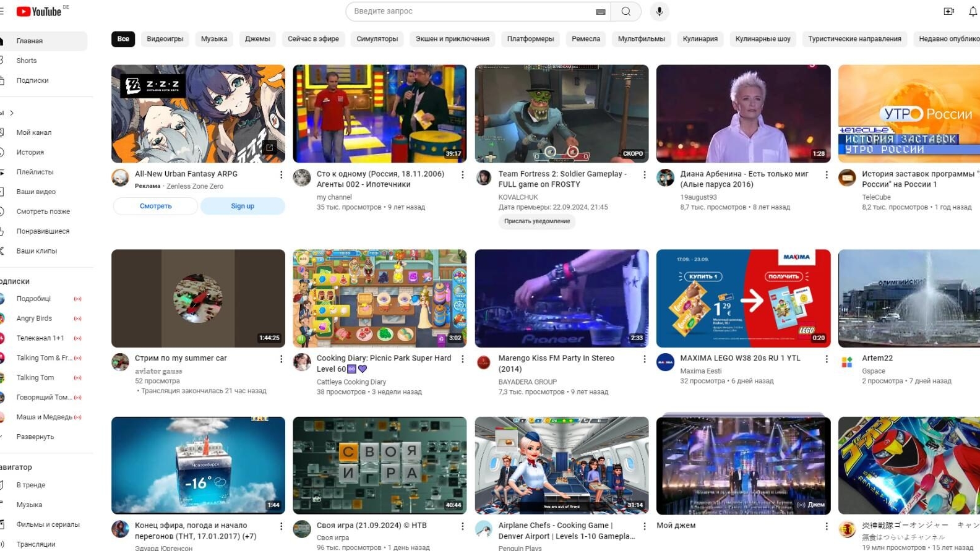Open the options menu for the Airplane Chefs video

[x=645, y=526]
